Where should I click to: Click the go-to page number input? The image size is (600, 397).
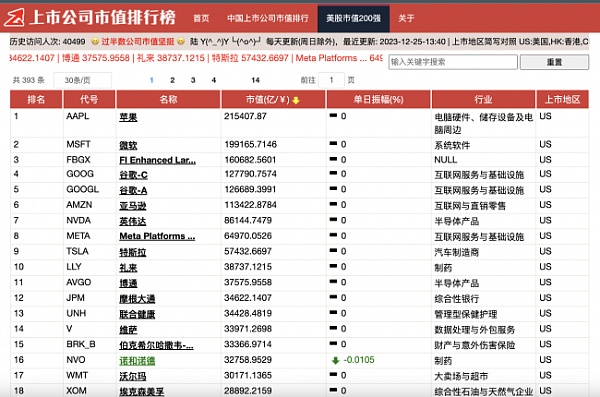tap(331, 80)
